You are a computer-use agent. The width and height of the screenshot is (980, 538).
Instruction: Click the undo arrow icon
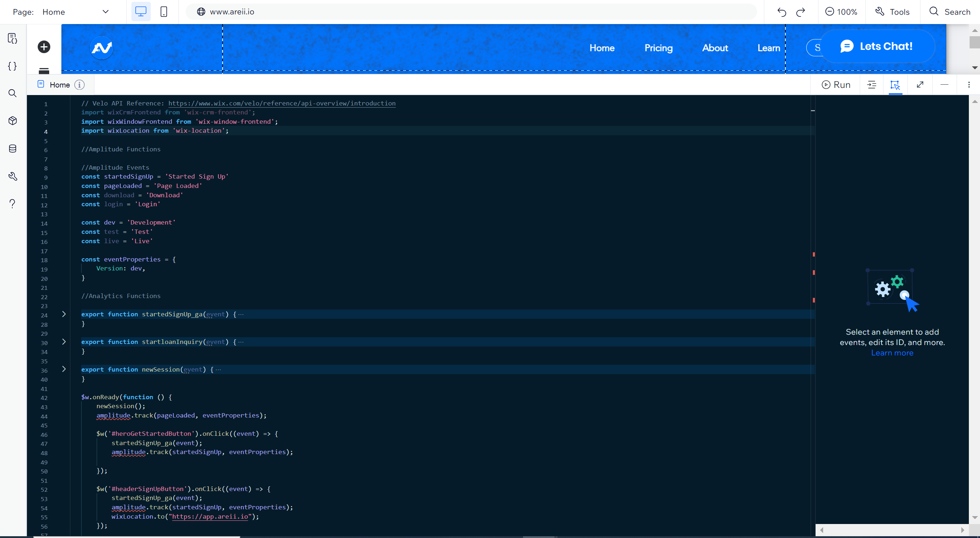[x=781, y=12]
